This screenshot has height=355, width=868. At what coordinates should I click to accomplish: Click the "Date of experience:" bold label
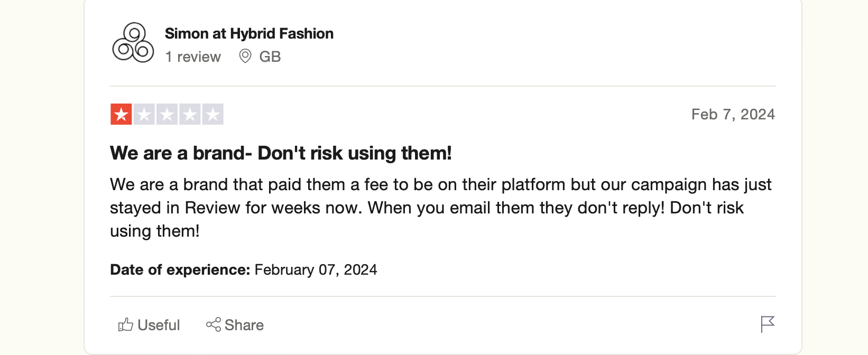[x=180, y=270]
